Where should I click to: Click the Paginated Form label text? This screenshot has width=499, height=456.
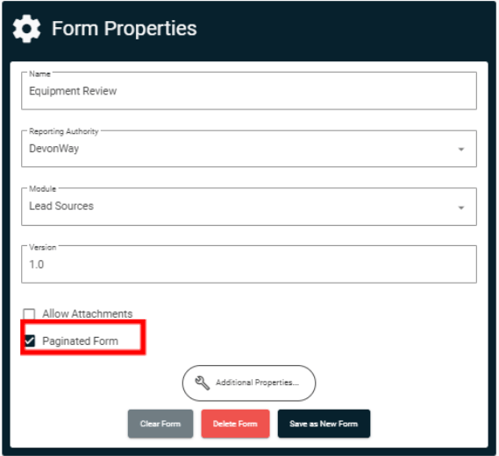tap(80, 341)
